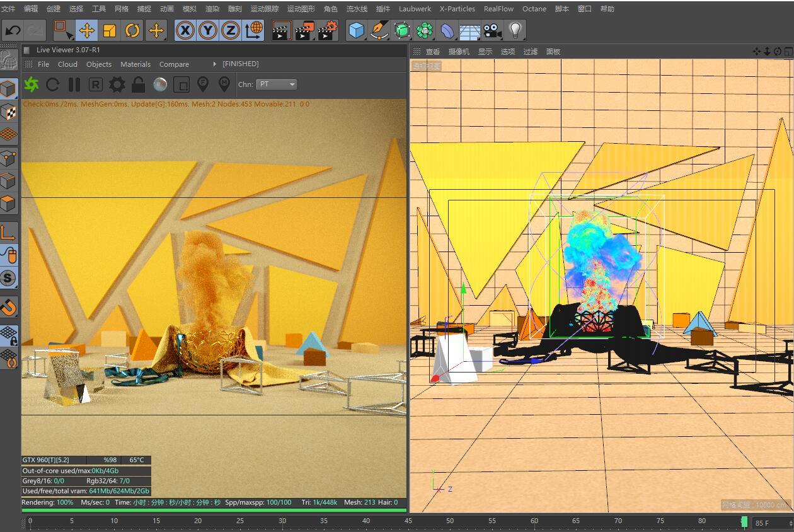Click the Undo arrow icon
This screenshot has height=532, width=794.
coord(13,30)
